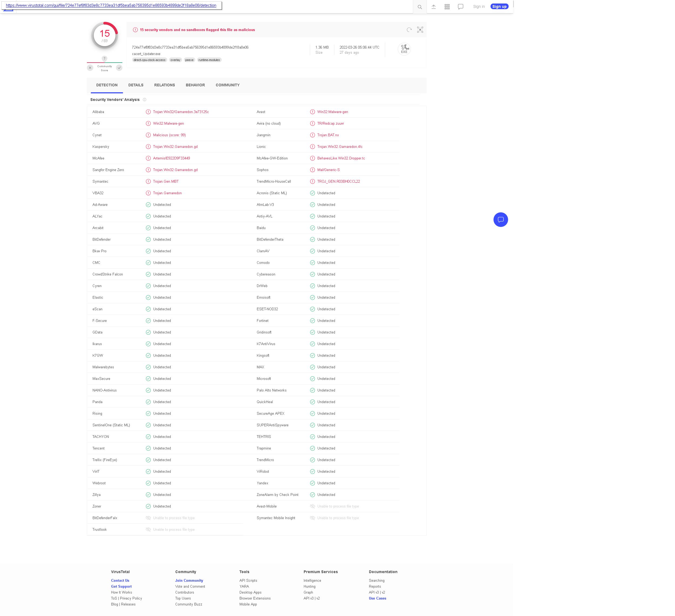The height and width of the screenshot is (616, 675).
Task: Open the similar files graph icon
Action: click(420, 30)
